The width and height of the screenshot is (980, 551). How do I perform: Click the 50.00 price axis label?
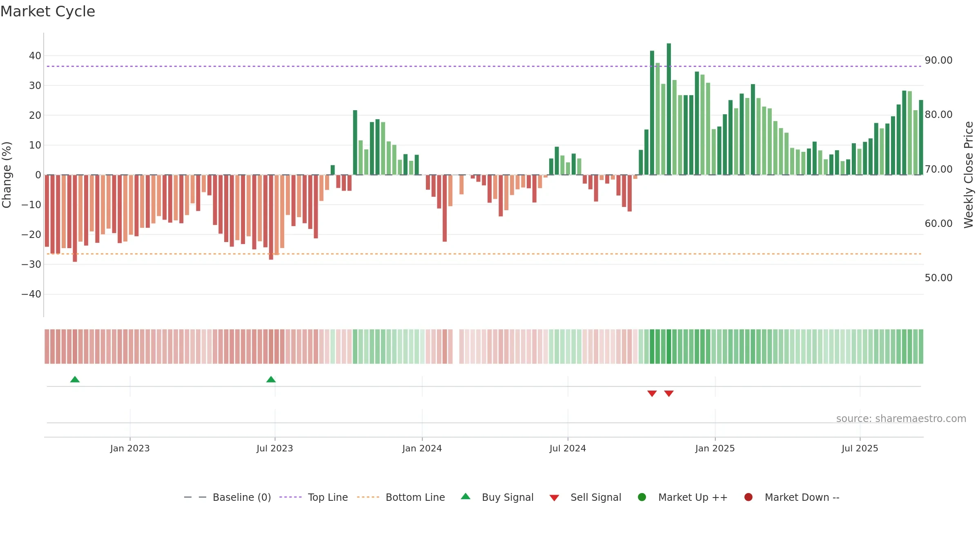coord(939,278)
